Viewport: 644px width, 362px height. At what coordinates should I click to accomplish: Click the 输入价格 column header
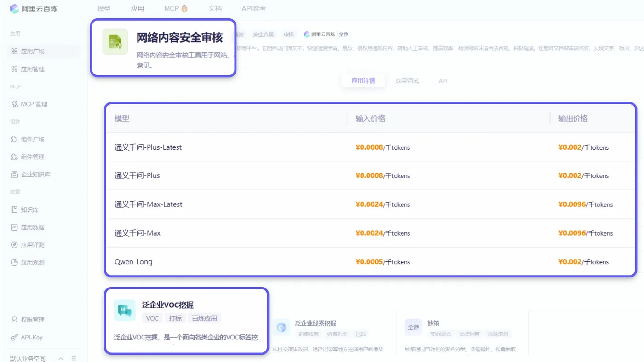pos(370,119)
